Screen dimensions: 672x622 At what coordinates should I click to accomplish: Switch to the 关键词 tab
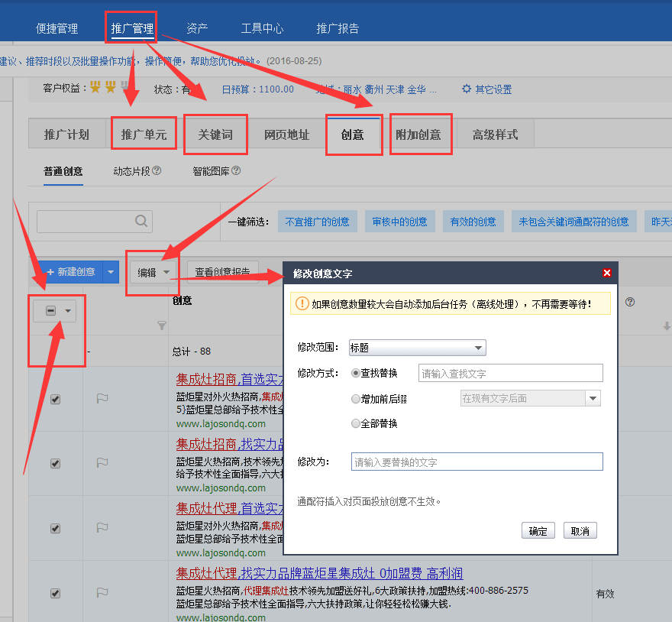tap(215, 134)
